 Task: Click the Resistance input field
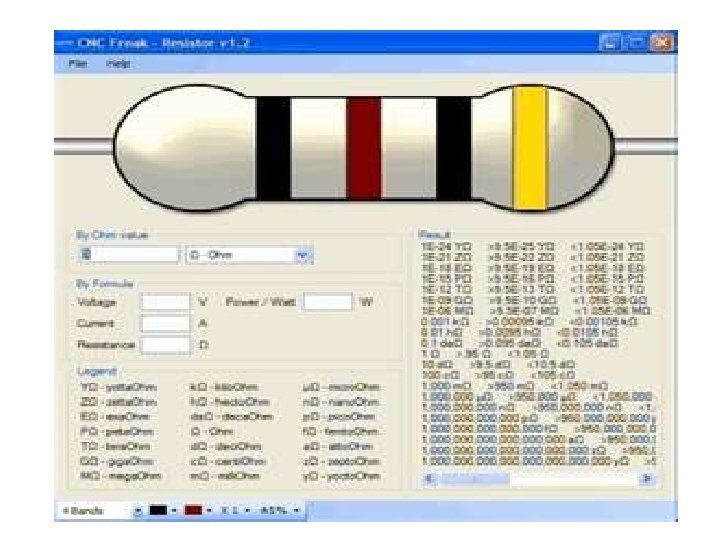pos(165,345)
